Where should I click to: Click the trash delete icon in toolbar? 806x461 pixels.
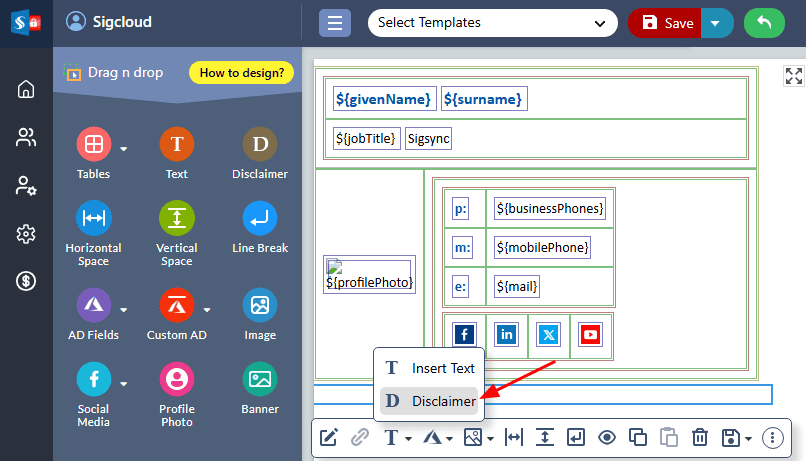(700, 437)
